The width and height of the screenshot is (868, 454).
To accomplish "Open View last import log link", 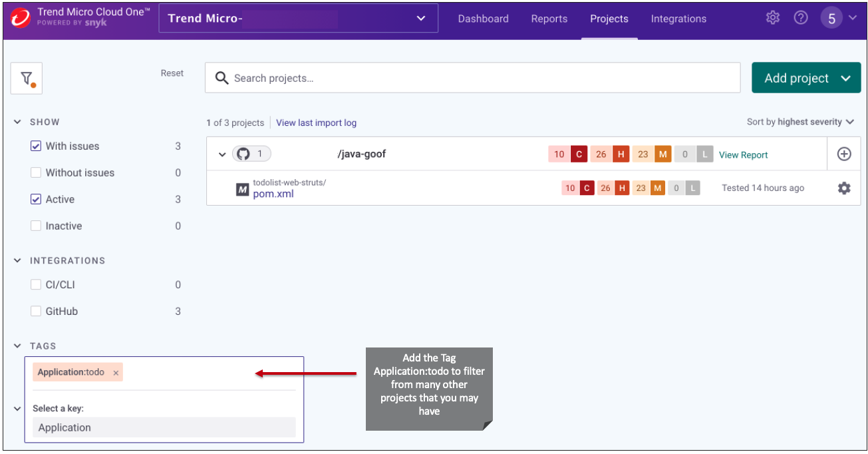I will click(316, 122).
